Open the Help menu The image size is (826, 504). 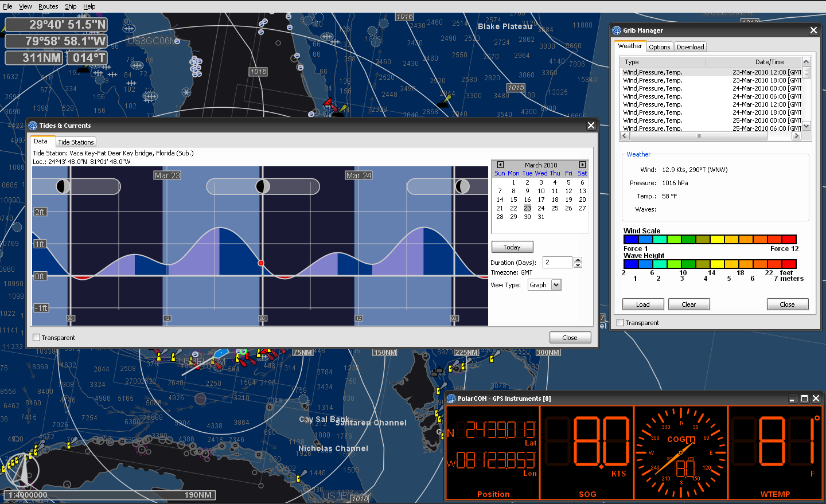point(89,6)
